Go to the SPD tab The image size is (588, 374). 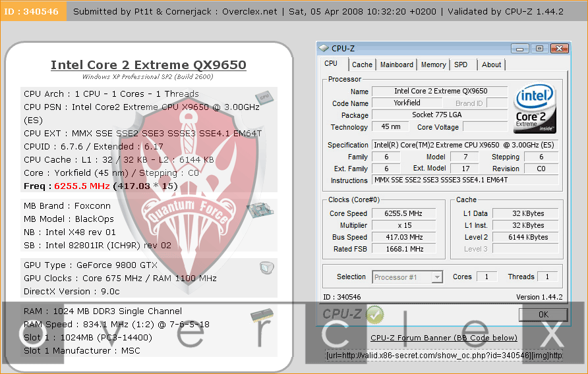click(461, 65)
